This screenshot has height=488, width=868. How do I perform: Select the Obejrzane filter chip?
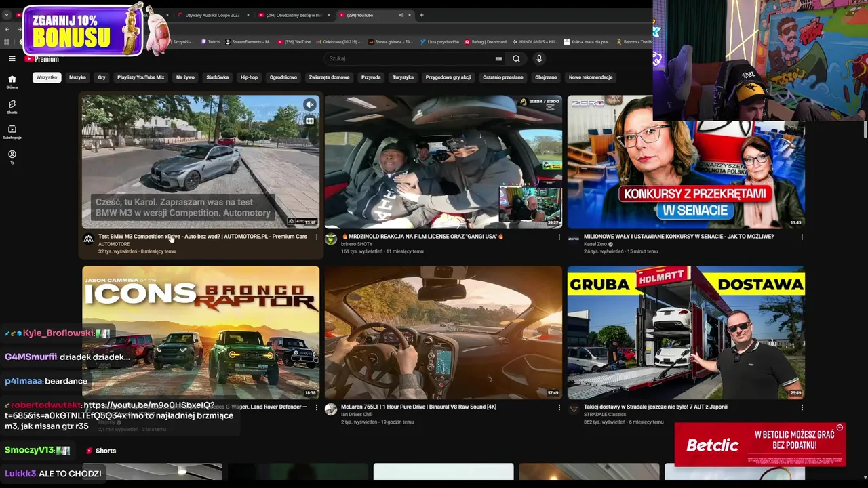[x=546, y=77]
